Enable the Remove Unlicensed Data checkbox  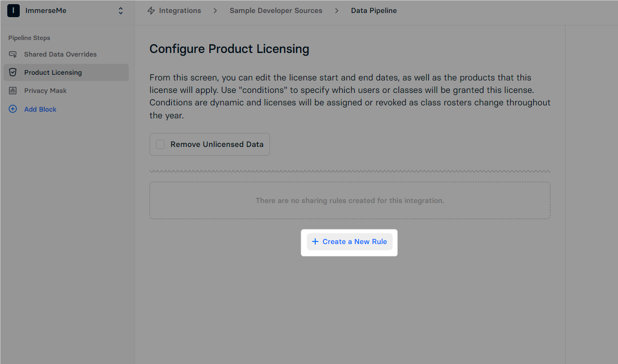click(160, 144)
